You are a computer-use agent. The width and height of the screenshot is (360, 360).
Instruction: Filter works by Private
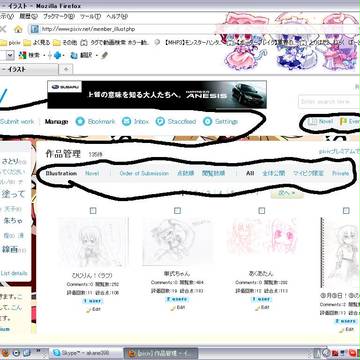click(341, 173)
